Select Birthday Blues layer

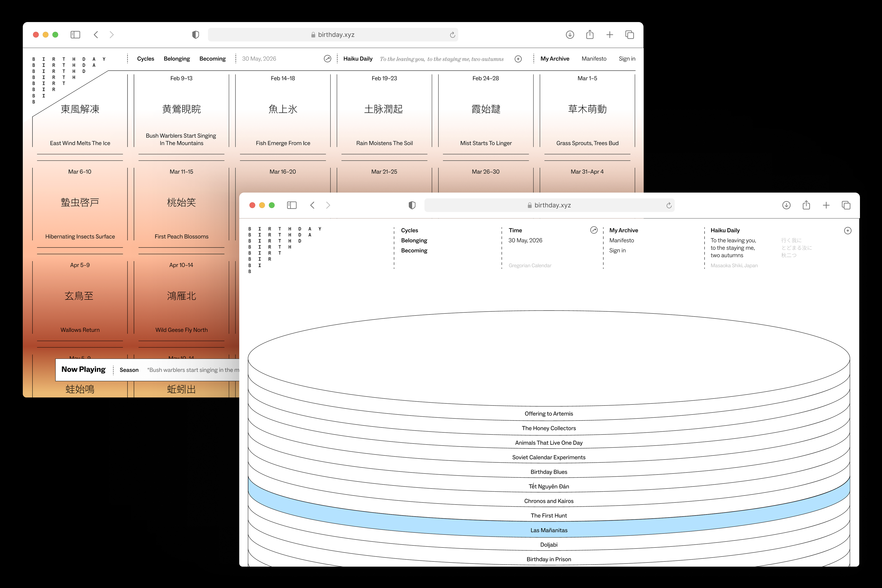pos(549,472)
